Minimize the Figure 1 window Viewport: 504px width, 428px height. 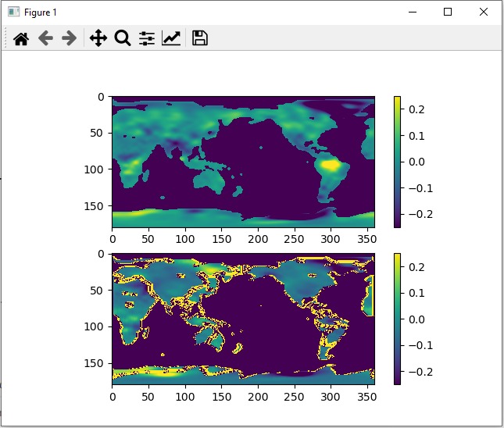(413, 12)
